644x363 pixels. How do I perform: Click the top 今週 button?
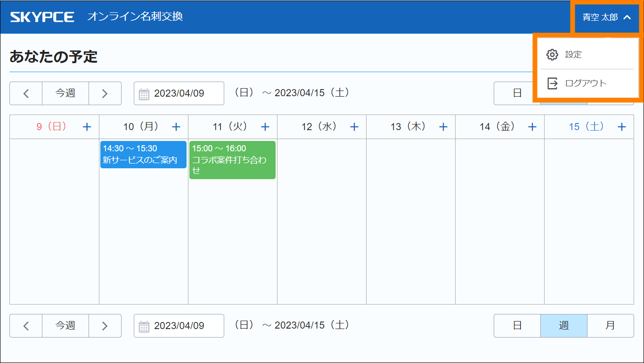coord(65,93)
